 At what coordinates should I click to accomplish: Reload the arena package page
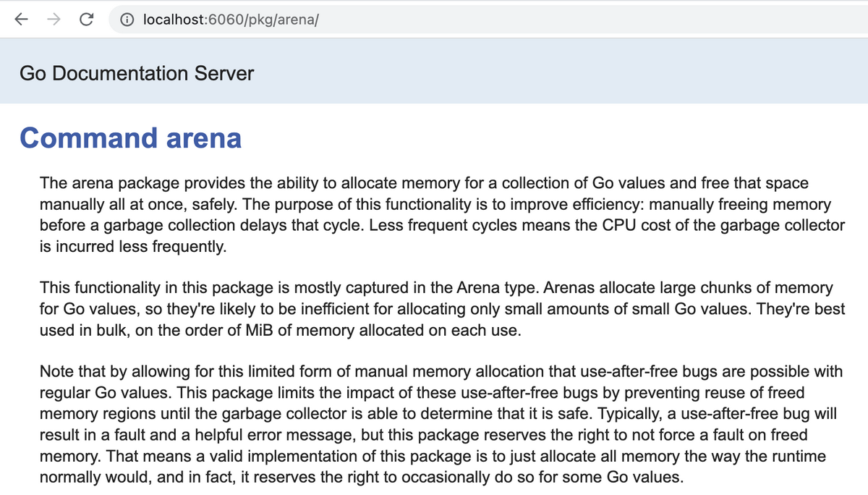86,20
